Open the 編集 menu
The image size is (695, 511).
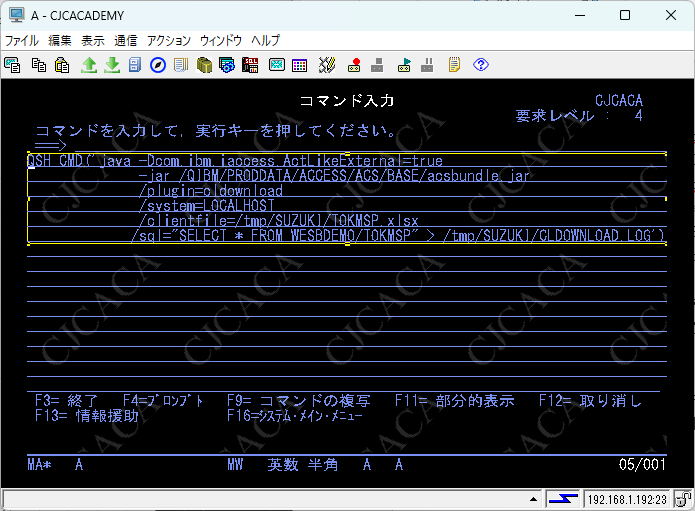pyautogui.click(x=60, y=40)
